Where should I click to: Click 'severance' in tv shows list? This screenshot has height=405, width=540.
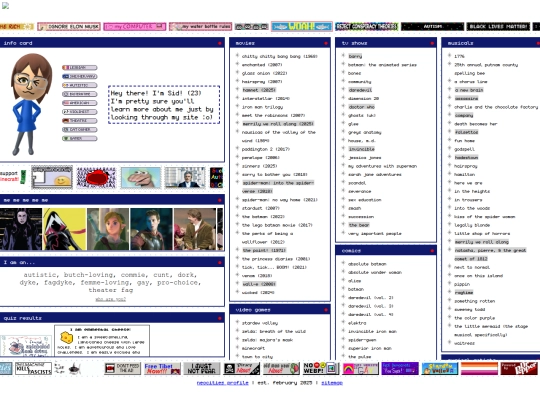360,191
